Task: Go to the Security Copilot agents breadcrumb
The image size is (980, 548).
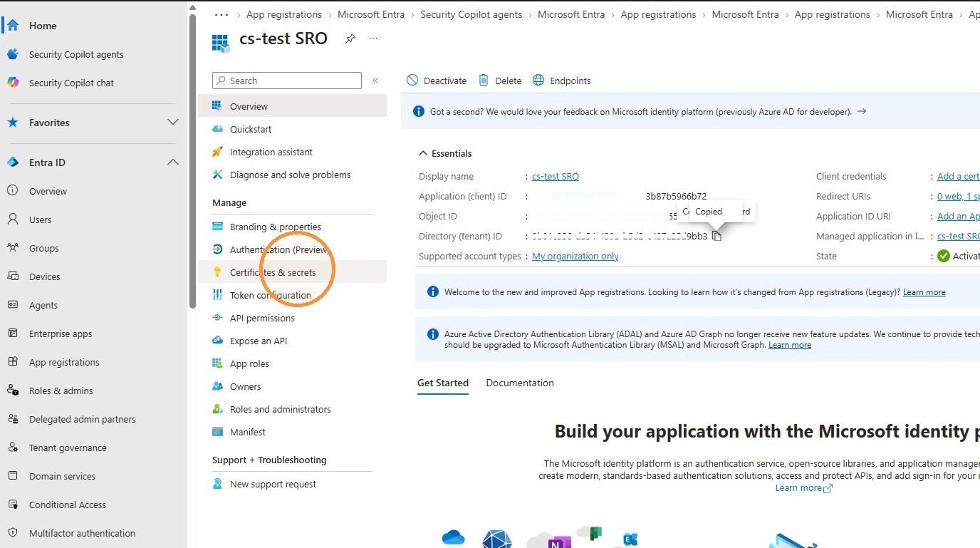Action: pos(471,14)
